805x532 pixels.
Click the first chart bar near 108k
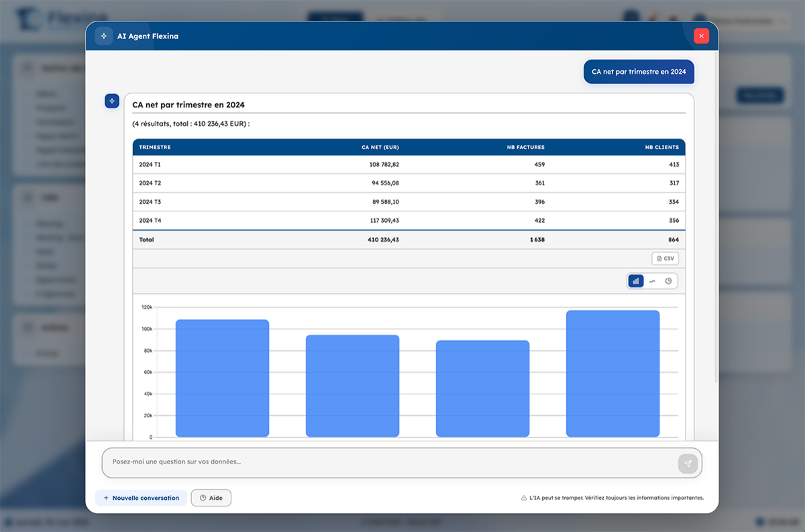coord(222,379)
